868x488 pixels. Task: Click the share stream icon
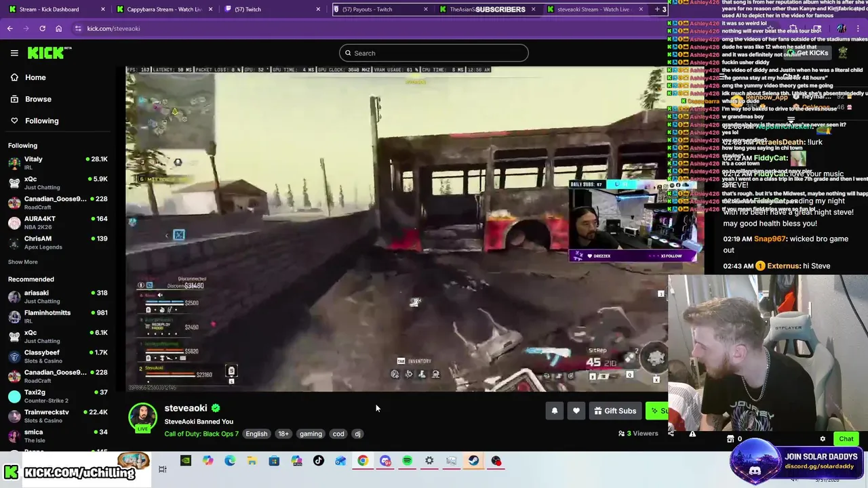click(x=671, y=433)
